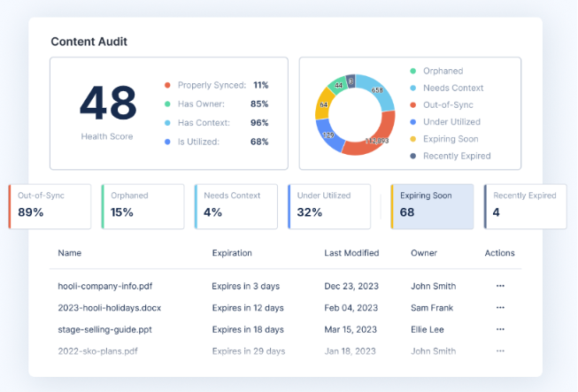
Task: Sort table by Last Modified header
Action: coord(351,253)
